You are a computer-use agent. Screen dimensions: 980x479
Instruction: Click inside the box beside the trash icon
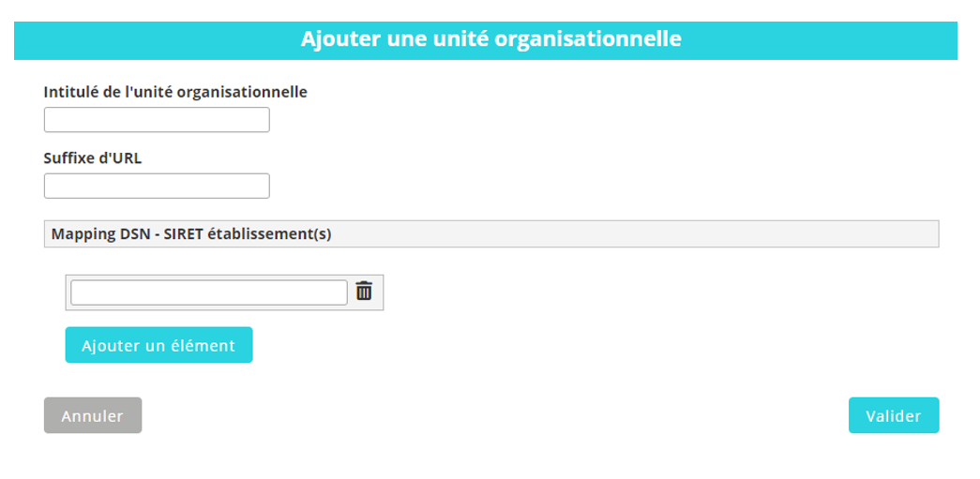tap(208, 292)
